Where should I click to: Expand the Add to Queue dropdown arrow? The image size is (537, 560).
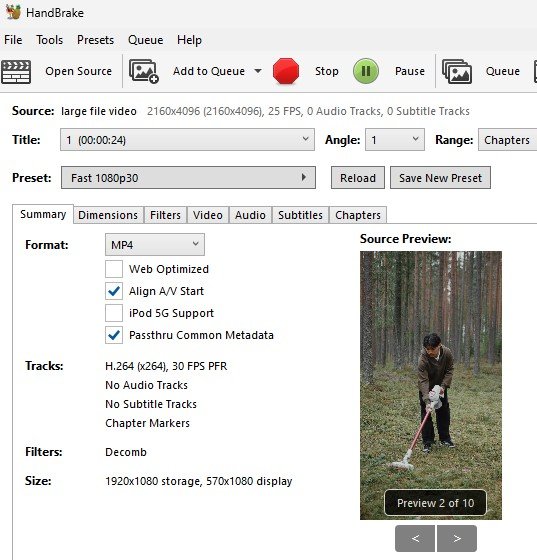point(258,71)
